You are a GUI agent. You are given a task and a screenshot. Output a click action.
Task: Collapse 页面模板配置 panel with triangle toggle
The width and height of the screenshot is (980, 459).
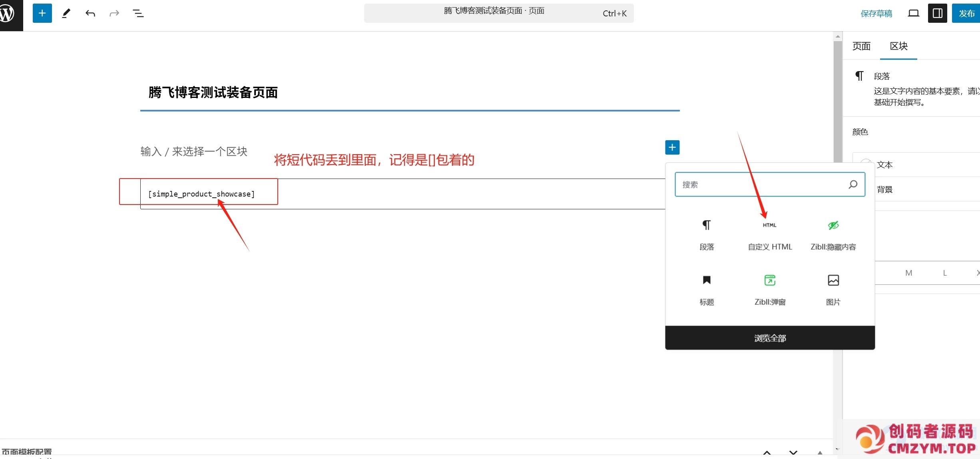[x=820, y=453]
